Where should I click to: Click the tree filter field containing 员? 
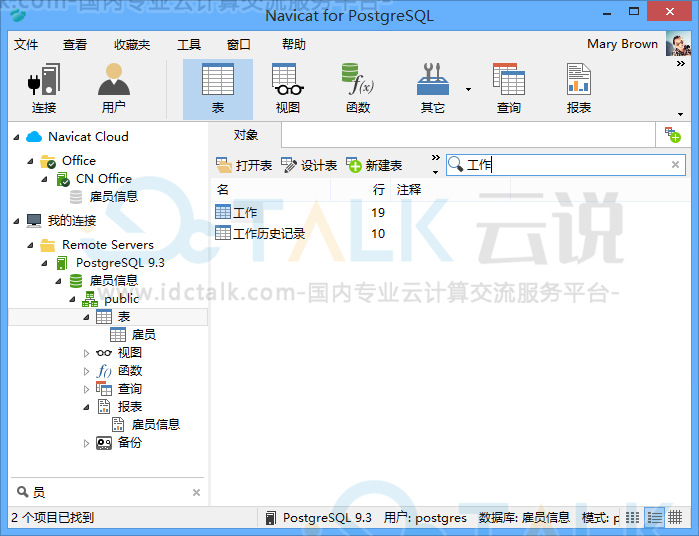click(109, 492)
